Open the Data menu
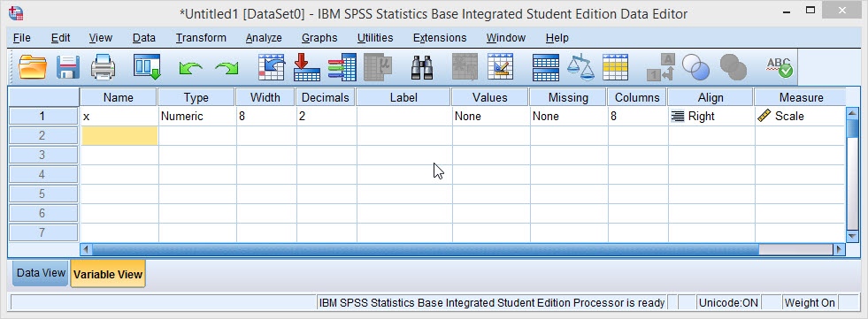The image size is (868, 319). [x=144, y=38]
